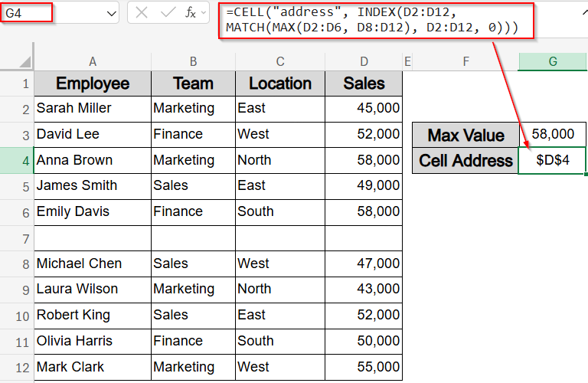
Task: Select Sarah Miller's 45,000 sales cell
Action: click(x=364, y=109)
